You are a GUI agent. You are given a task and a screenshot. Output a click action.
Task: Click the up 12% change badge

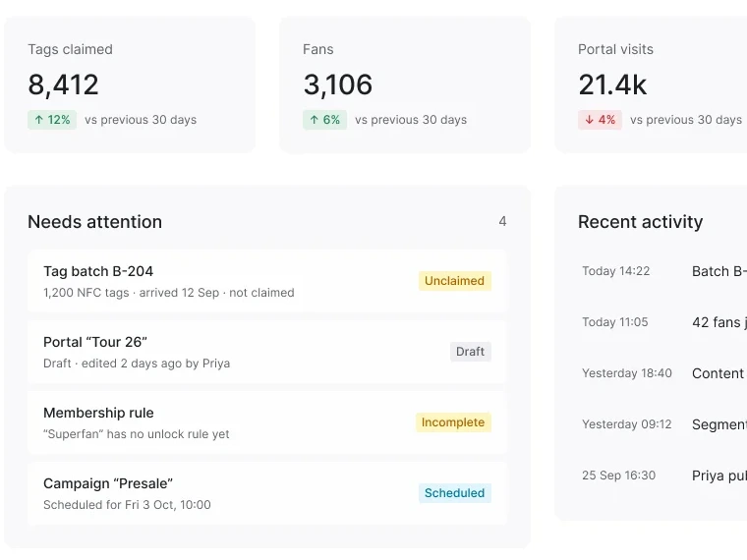(x=52, y=120)
